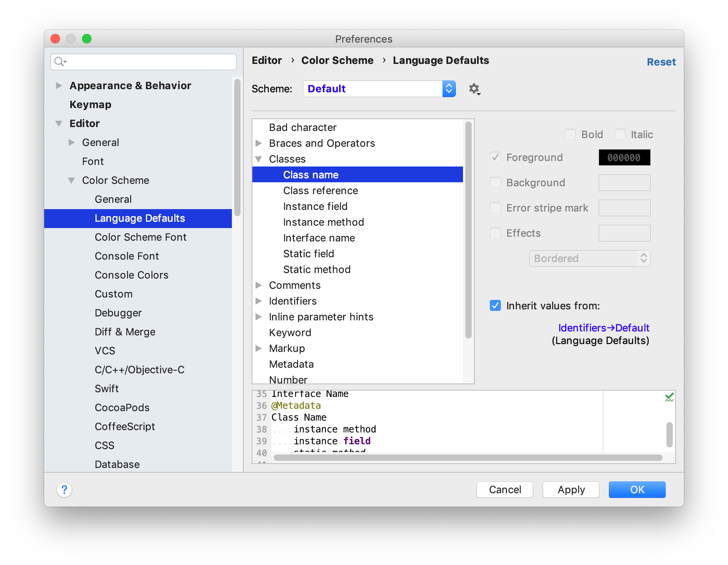Open the Error stripe mark color swatch
728x565 pixels.
tap(624, 208)
